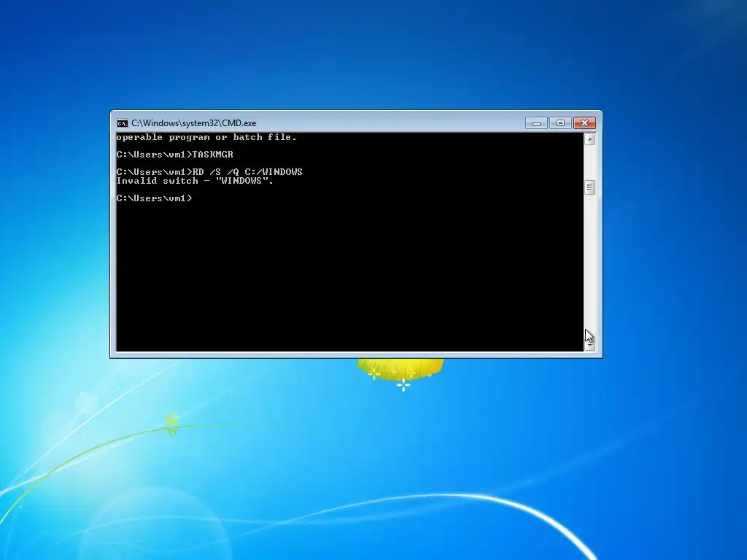Viewport: 747px width, 560px height.
Task: Open the CMD system menu icon
Action: point(123,123)
